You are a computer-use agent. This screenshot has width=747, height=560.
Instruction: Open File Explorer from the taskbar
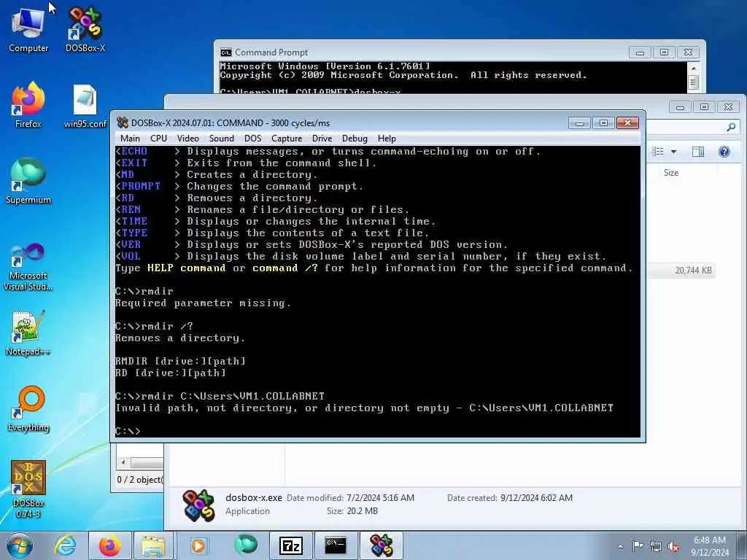coord(153,545)
